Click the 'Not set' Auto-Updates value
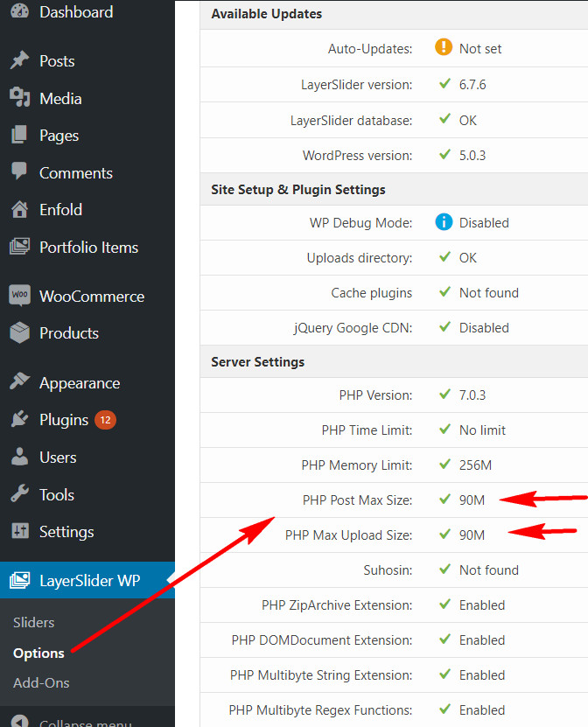The image size is (588, 727). tap(480, 49)
